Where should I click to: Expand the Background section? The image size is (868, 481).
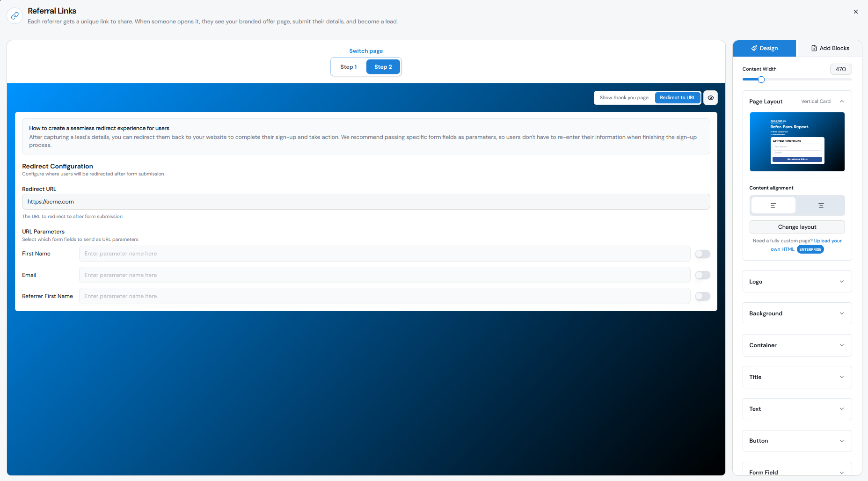797,313
